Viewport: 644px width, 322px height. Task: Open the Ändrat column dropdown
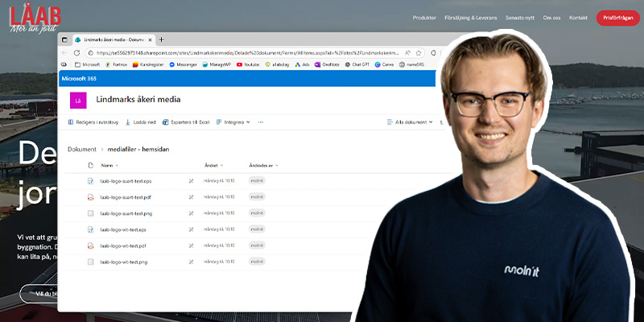click(x=214, y=165)
